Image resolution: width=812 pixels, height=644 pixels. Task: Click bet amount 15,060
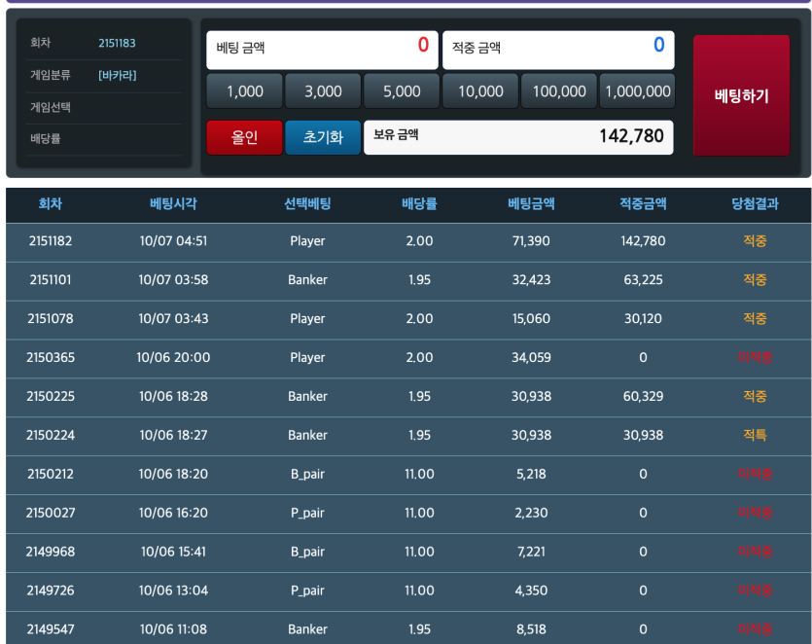(x=531, y=319)
